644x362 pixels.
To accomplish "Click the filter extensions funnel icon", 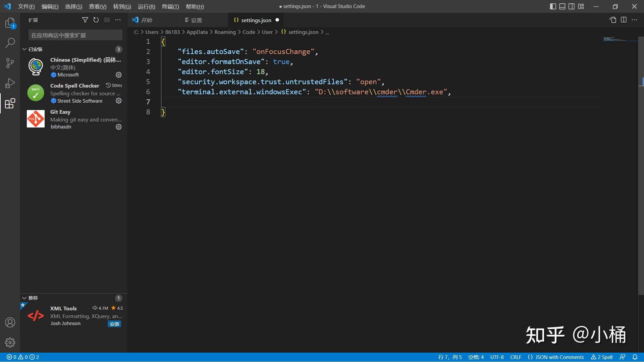I will click(x=85, y=20).
